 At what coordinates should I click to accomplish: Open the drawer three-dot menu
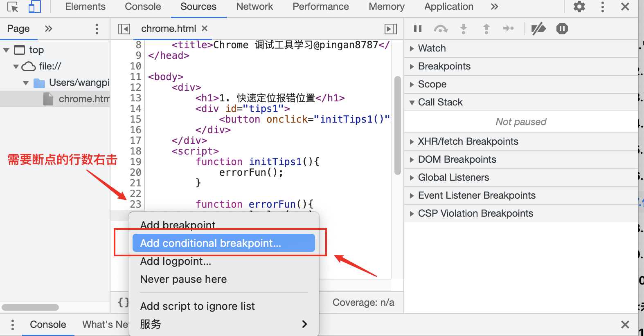[13, 325]
